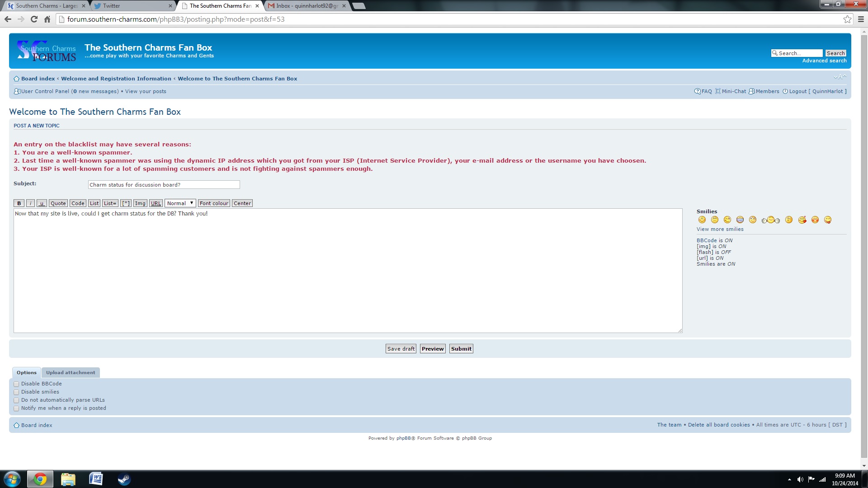Open View more smilies link

tap(720, 229)
